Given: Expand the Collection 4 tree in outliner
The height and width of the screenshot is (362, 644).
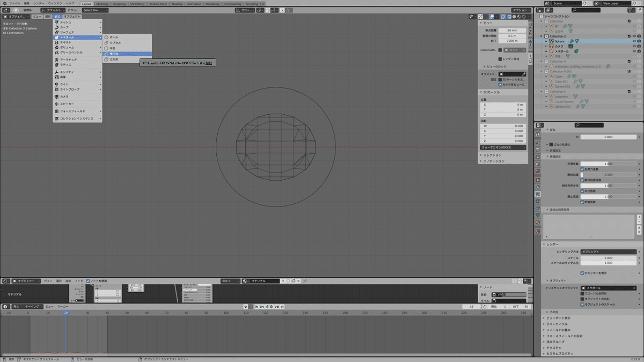Looking at the screenshot, I should (x=542, y=61).
